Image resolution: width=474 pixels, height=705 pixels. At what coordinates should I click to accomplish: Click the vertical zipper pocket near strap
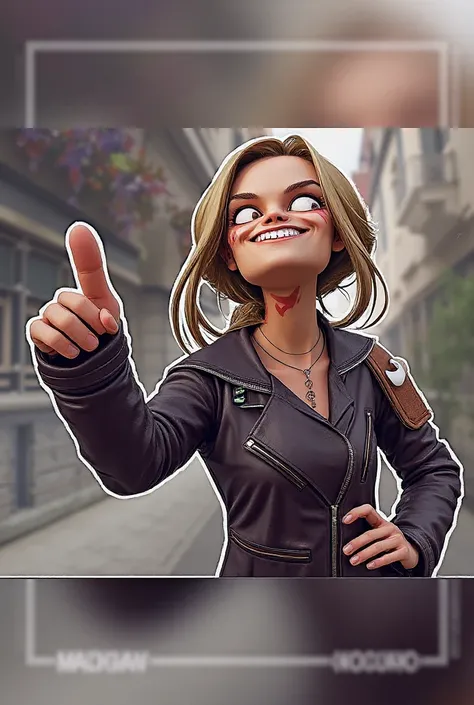coord(367,446)
